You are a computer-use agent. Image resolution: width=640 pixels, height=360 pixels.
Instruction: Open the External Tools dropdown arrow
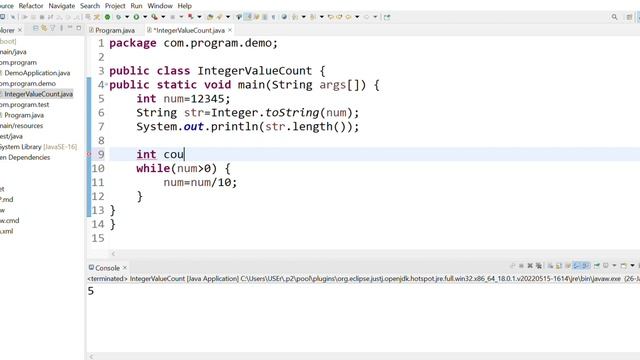point(163,17)
